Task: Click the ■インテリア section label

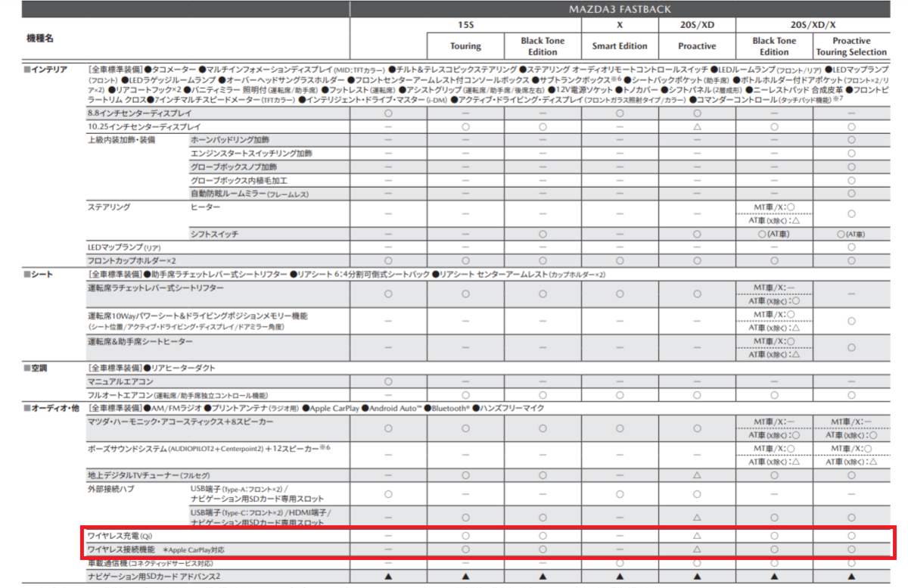Action: [45, 70]
